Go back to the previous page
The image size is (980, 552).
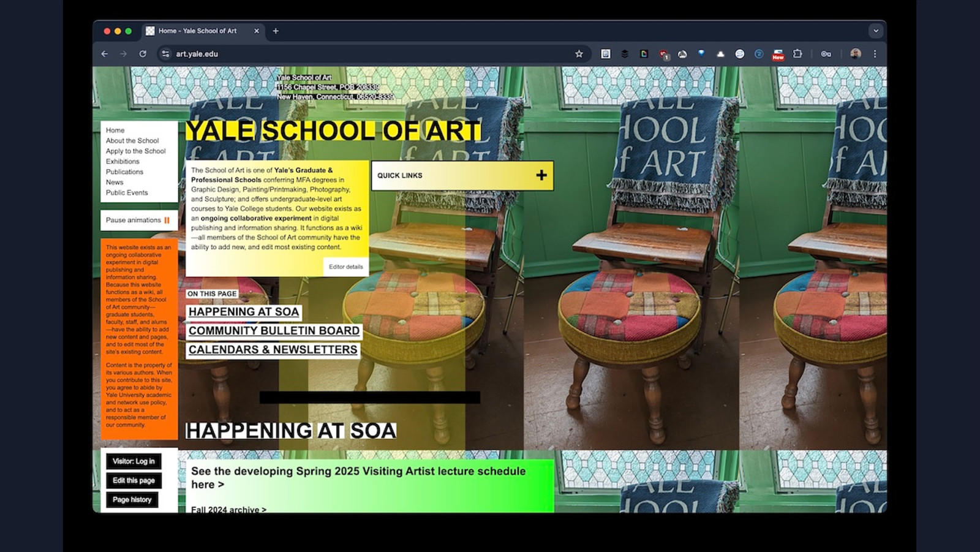pos(105,54)
